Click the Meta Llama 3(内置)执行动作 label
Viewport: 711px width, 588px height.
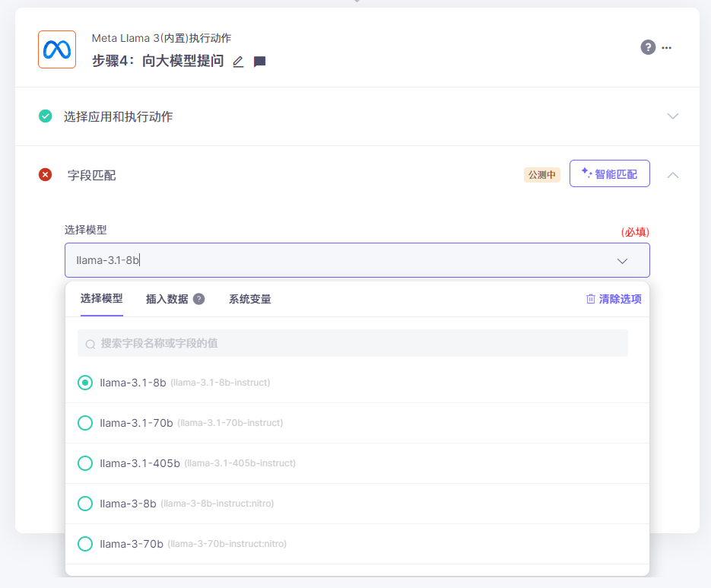pyautogui.click(x=161, y=38)
